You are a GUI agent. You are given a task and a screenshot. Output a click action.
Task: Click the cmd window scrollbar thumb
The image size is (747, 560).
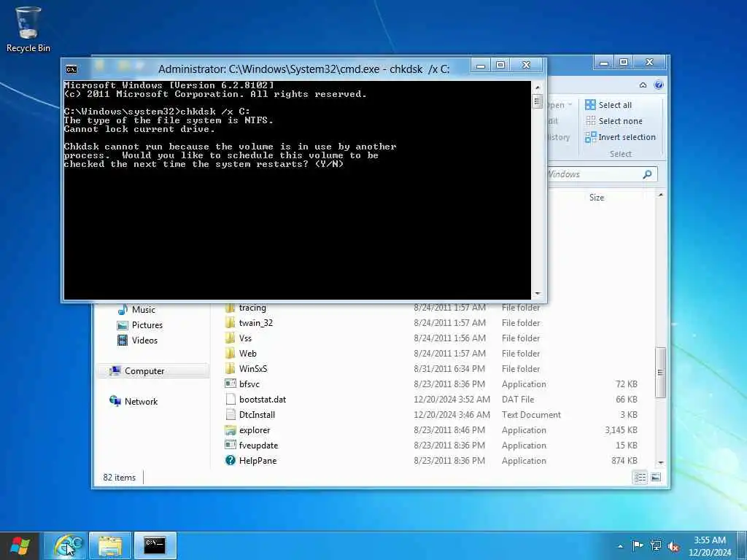(x=538, y=101)
